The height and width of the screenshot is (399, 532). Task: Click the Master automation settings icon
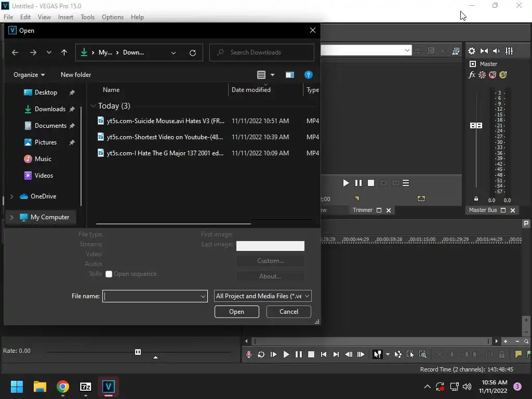pos(482,75)
